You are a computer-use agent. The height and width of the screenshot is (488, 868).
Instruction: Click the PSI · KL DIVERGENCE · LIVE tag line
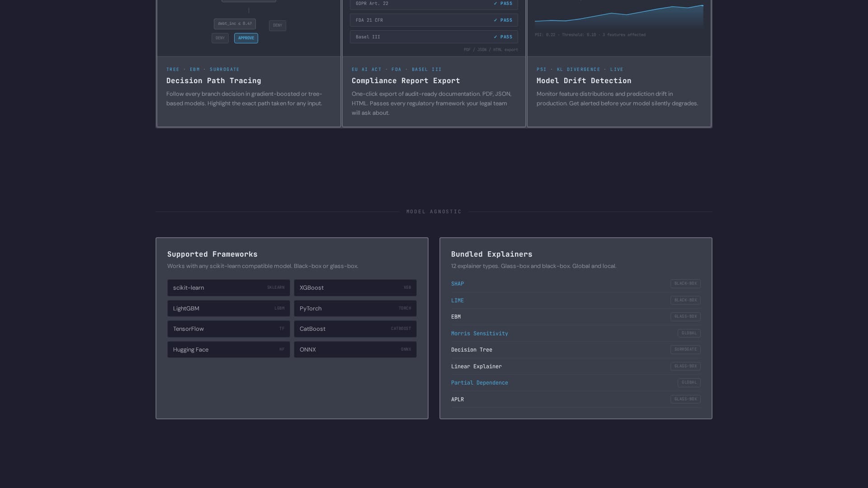click(580, 70)
